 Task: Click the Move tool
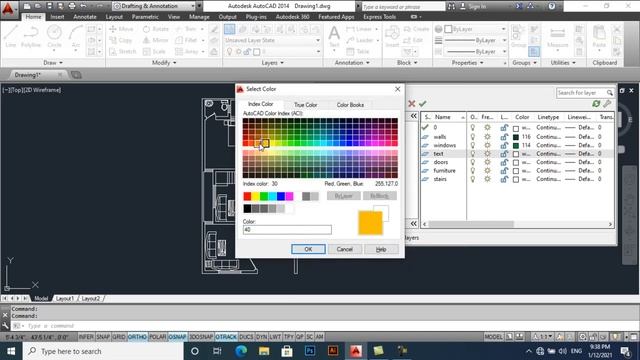[121, 29]
